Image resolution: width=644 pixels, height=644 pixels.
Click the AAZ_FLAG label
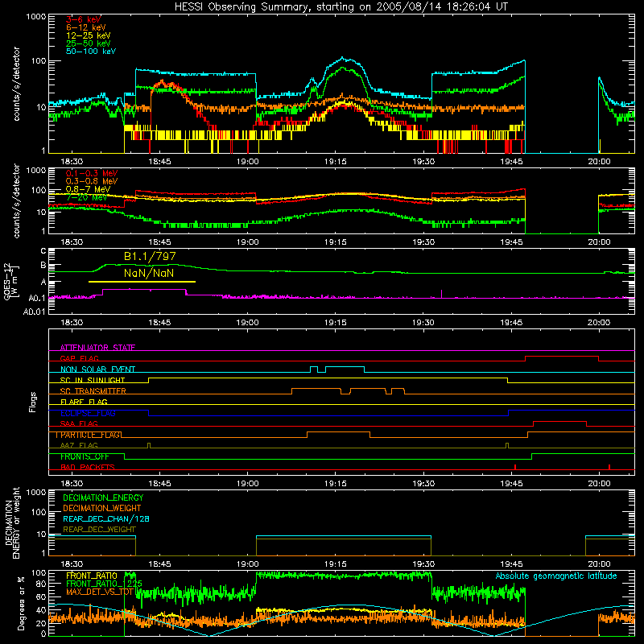click(x=79, y=445)
